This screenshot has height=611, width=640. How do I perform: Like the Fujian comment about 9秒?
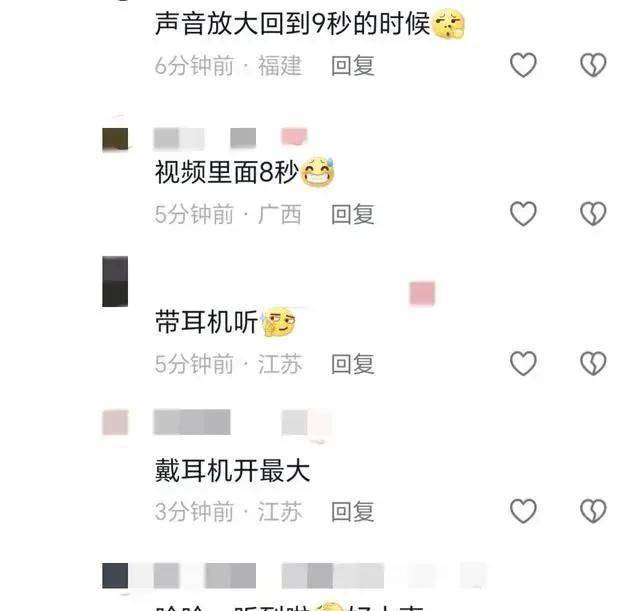tap(523, 65)
